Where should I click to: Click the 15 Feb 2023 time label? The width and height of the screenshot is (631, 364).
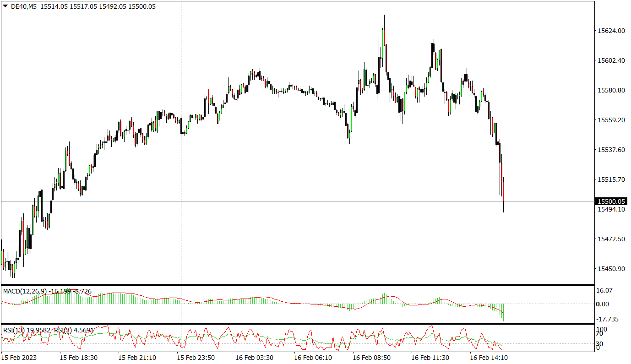coord(19,358)
